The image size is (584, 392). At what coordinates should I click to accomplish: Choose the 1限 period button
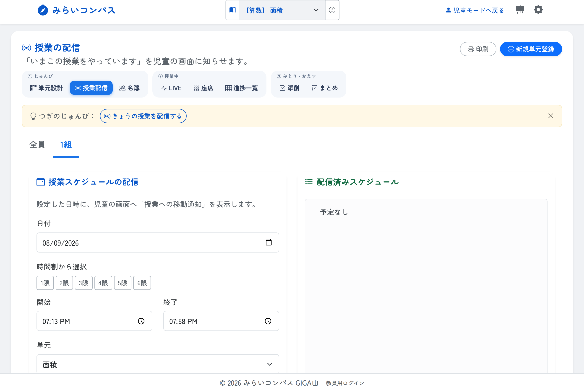[x=45, y=283]
